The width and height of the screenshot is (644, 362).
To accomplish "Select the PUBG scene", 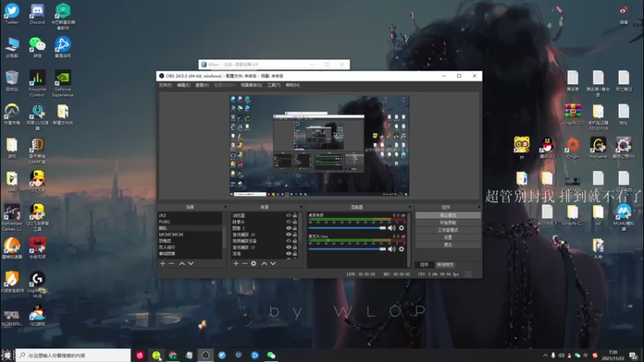I will pos(190,222).
